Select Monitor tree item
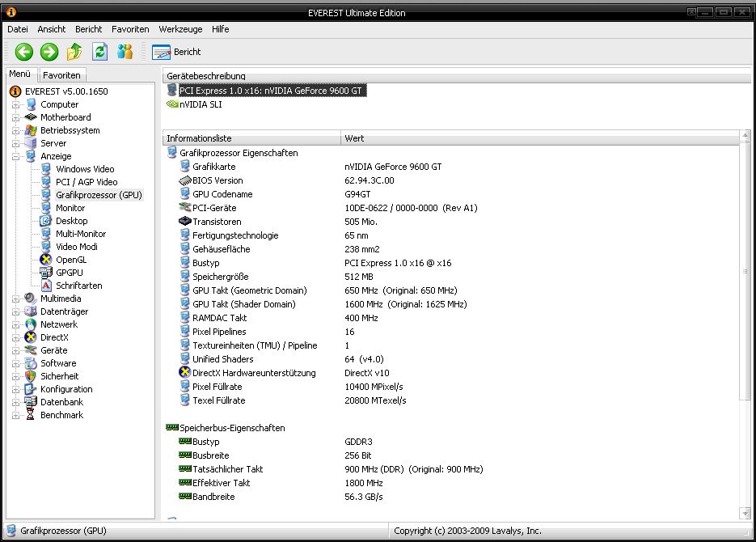 click(70, 208)
